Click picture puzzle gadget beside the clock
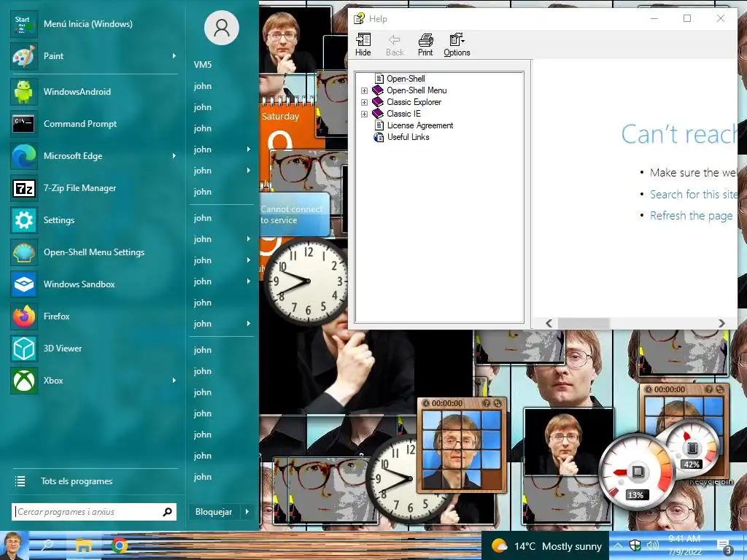Image resolution: width=747 pixels, height=560 pixels. point(462,446)
